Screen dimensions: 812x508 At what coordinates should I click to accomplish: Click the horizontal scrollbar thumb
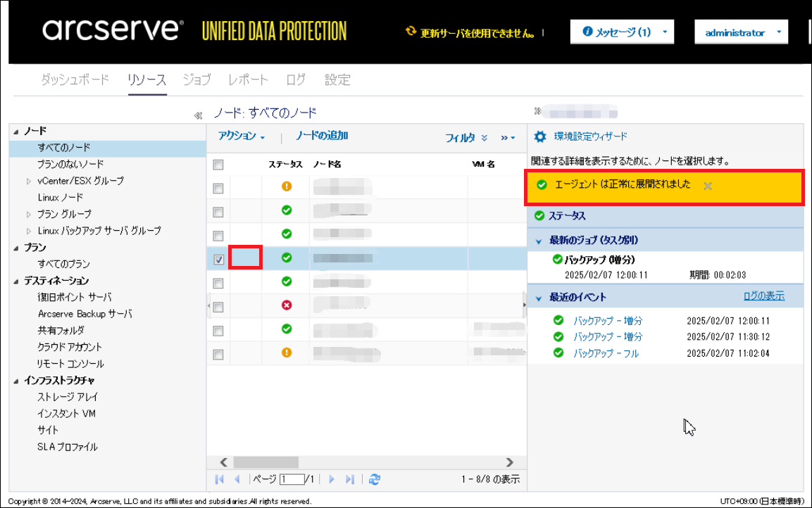pos(266,462)
